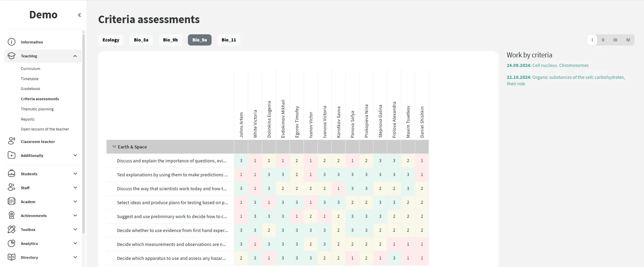Viewport: 644px width, 267px height.
Task: Click the Analytics pie chart icon
Action: point(12,243)
